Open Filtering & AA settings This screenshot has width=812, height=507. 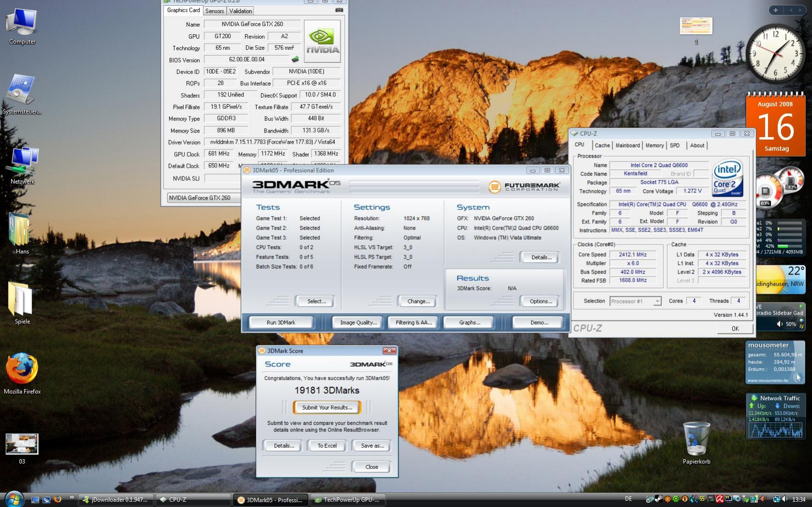(x=413, y=322)
